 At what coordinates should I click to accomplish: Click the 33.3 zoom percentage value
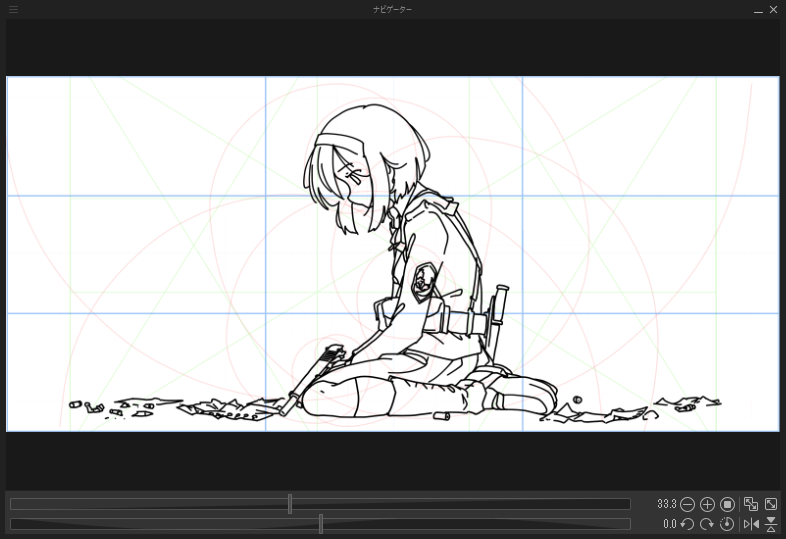pyautogui.click(x=666, y=505)
